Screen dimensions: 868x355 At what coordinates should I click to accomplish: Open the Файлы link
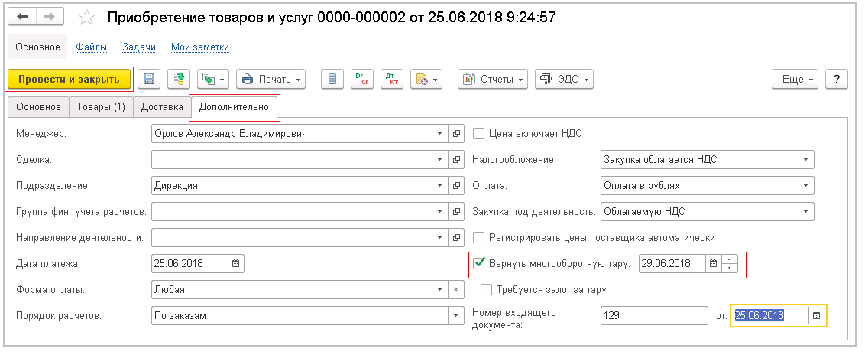91,47
